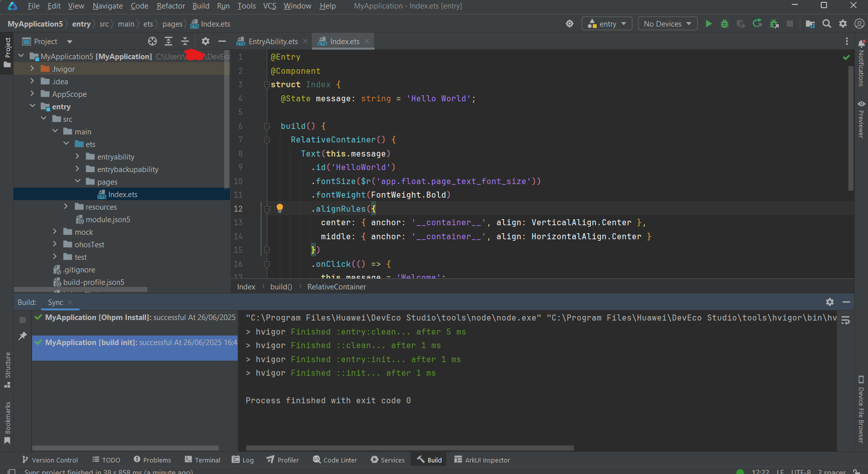This screenshot has height=474, width=868.
Task: Open editor tabs kebab menu
Action: (847, 41)
